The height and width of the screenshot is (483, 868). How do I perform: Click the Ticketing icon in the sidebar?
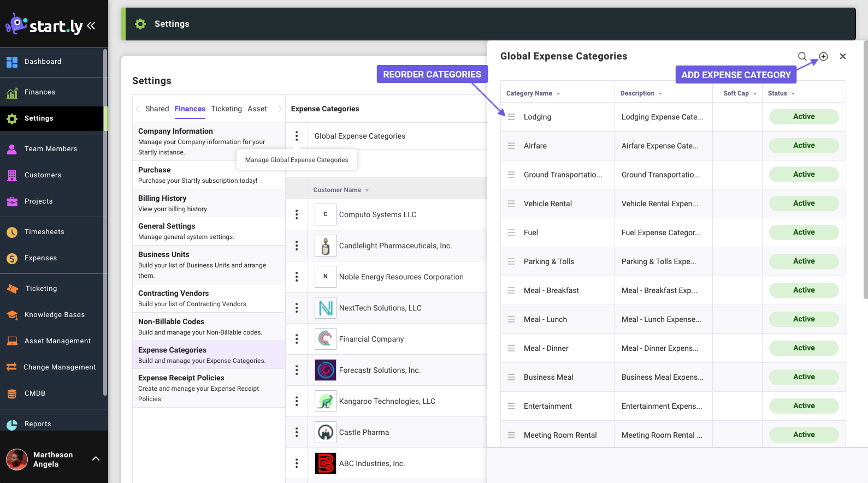point(12,289)
